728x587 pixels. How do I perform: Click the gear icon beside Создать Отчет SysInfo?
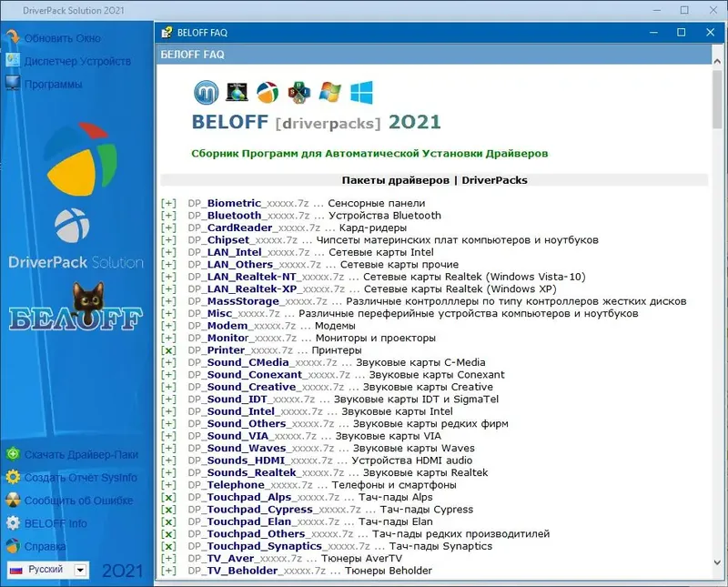13,477
